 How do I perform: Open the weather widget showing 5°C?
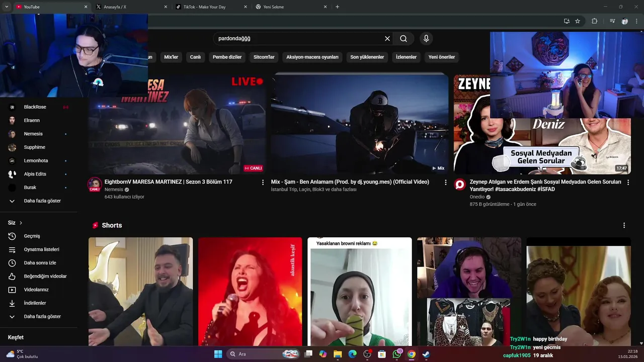(x=22, y=354)
